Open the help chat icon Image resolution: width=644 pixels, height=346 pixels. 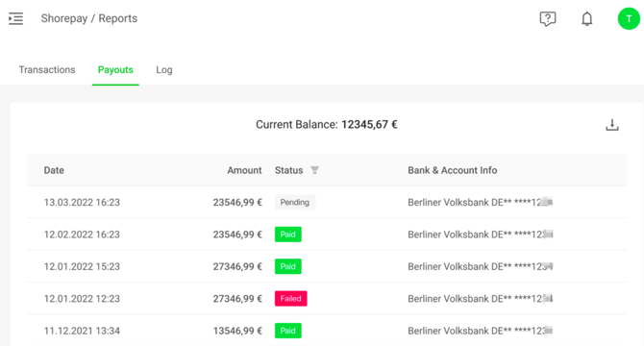coord(548,19)
